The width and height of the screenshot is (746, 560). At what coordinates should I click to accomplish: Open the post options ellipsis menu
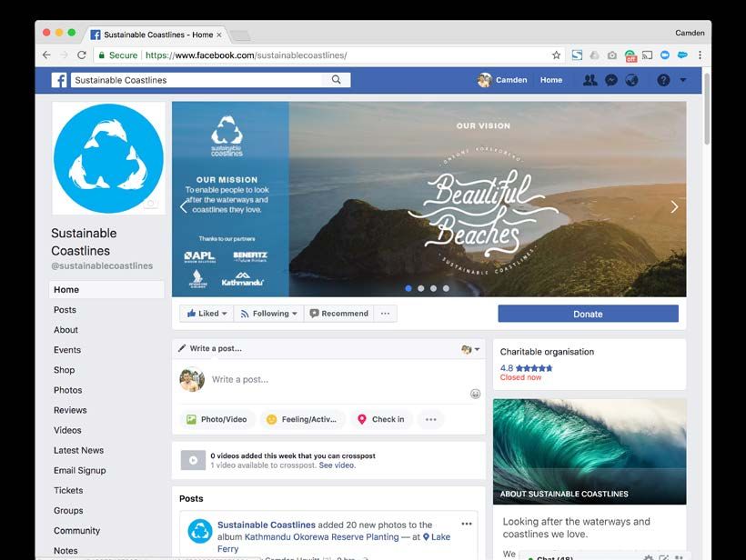click(467, 524)
